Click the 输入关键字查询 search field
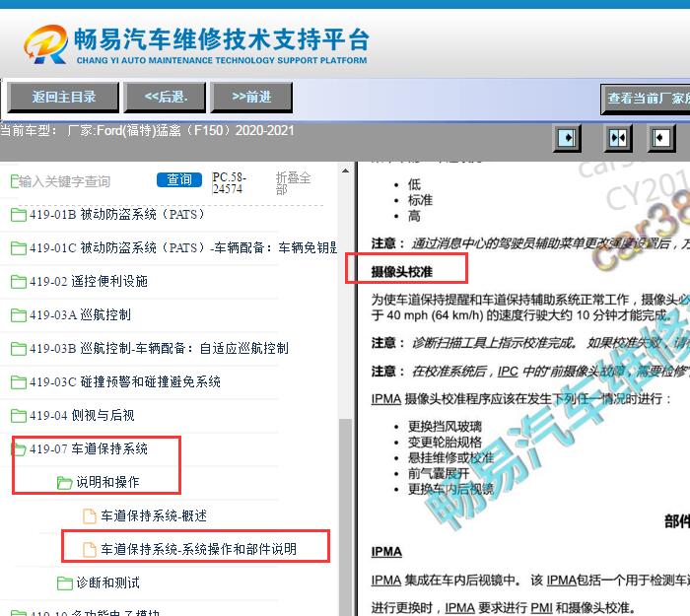Viewport: 690px width, 616px height. (64, 181)
